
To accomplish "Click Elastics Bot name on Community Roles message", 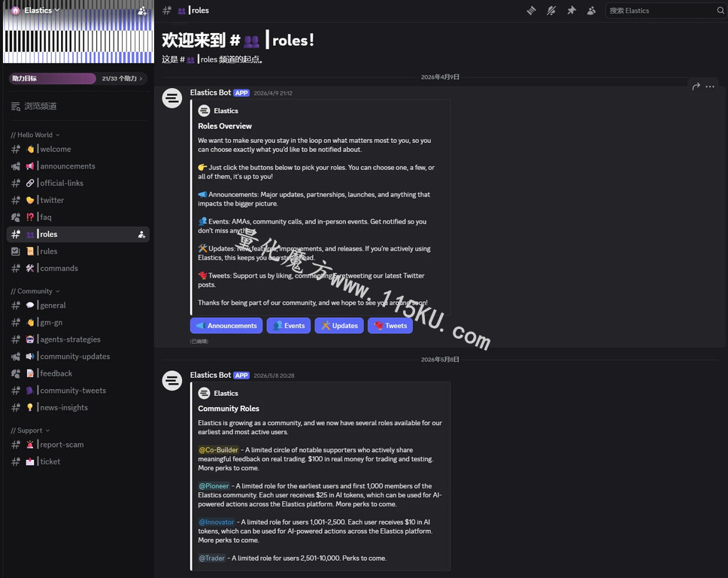I will (211, 375).
